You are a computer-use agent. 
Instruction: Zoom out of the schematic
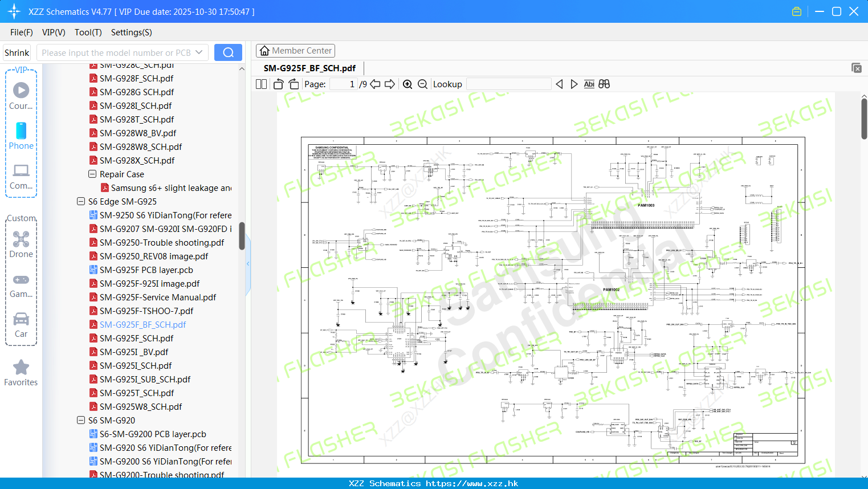pos(422,84)
